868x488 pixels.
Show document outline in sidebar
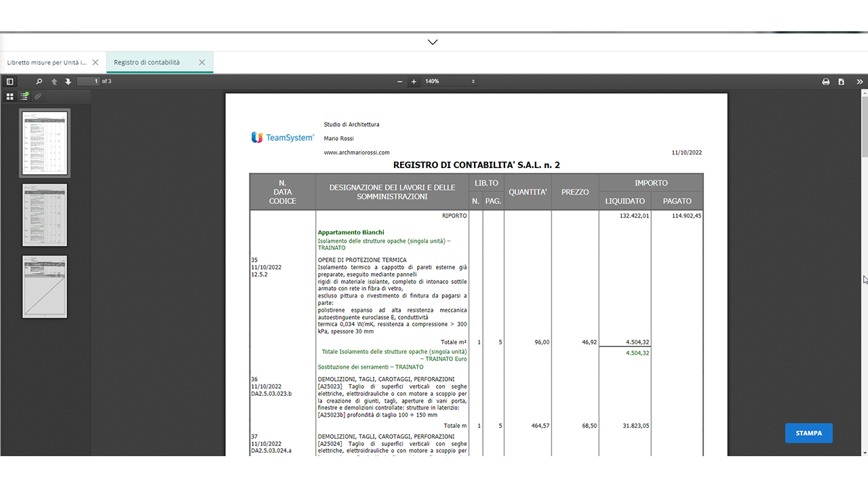(24, 96)
